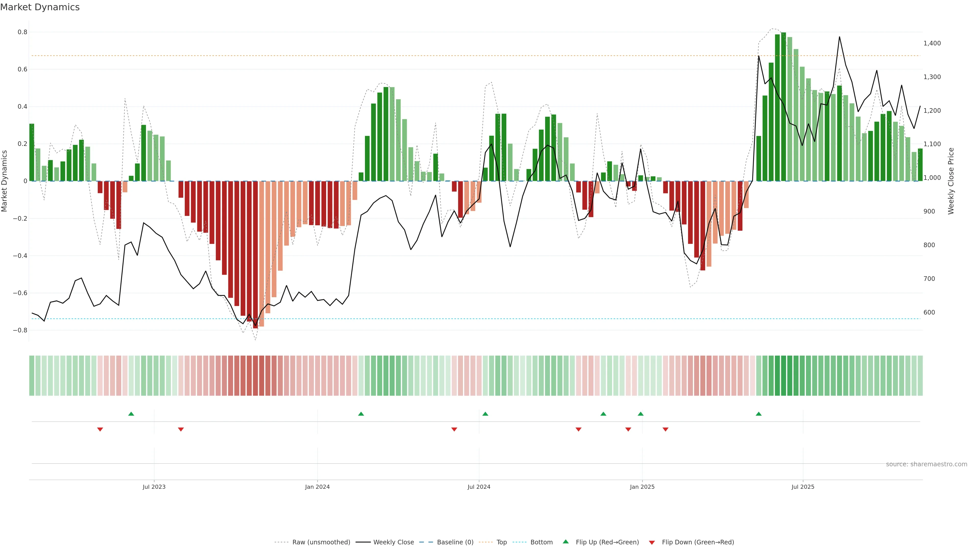Image resolution: width=980 pixels, height=551 pixels.
Task: Click the Jul 2025 x-axis label
Action: tap(803, 487)
